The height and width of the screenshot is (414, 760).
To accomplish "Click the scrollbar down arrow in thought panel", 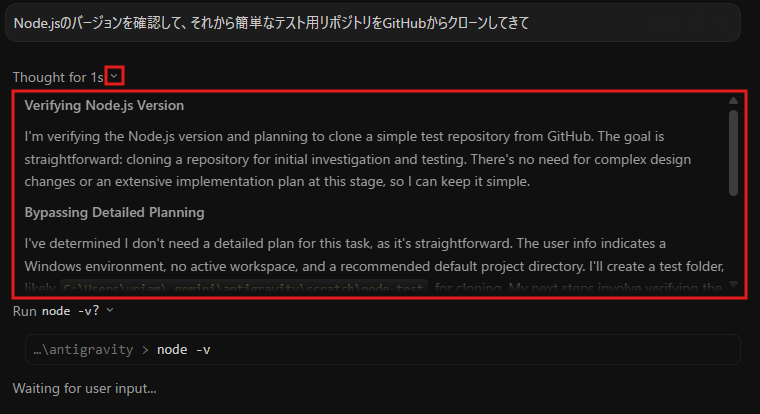I will [733, 284].
